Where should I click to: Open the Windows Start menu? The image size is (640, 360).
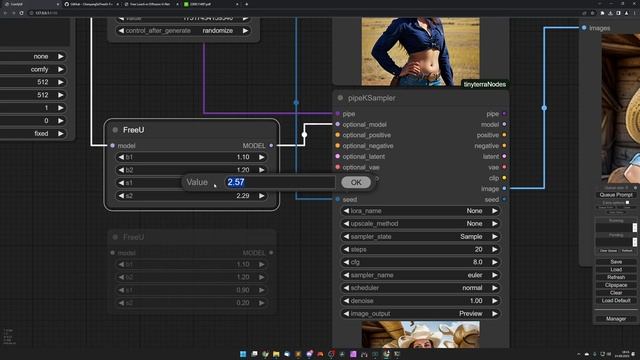[243, 354]
